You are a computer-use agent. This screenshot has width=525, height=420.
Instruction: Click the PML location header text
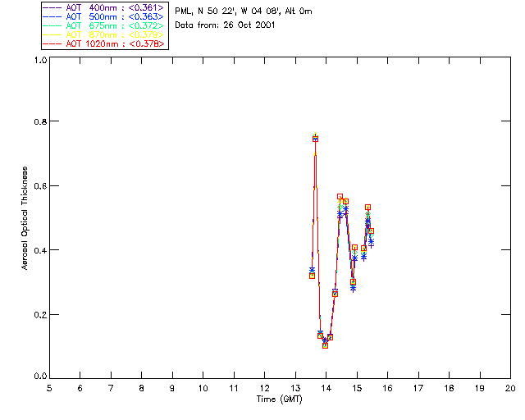[x=244, y=11]
